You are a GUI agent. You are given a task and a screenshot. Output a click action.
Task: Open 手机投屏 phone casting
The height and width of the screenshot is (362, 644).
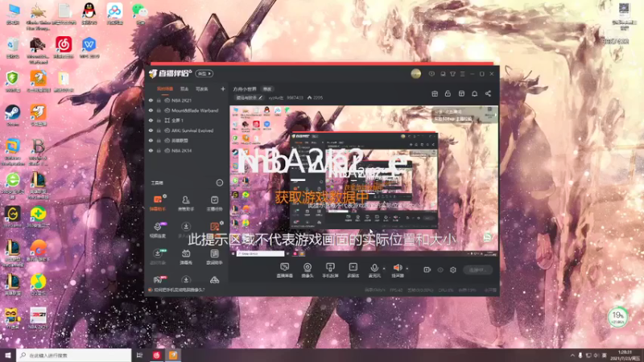click(330, 270)
